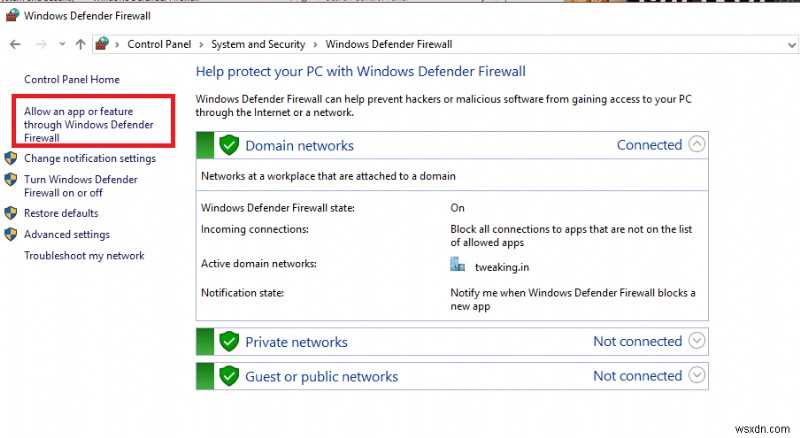Click the firewall icon in address bar

[103, 44]
